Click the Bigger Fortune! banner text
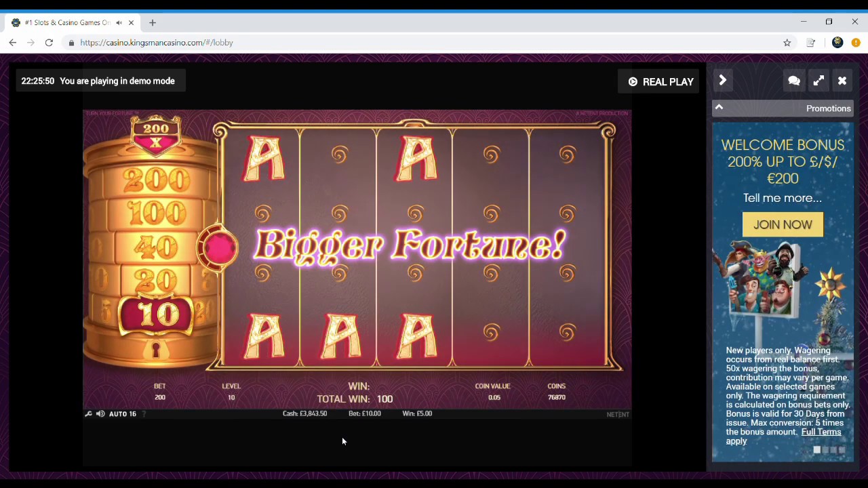The height and width of the screenshot is (488, 868). [x=410, y=245]
